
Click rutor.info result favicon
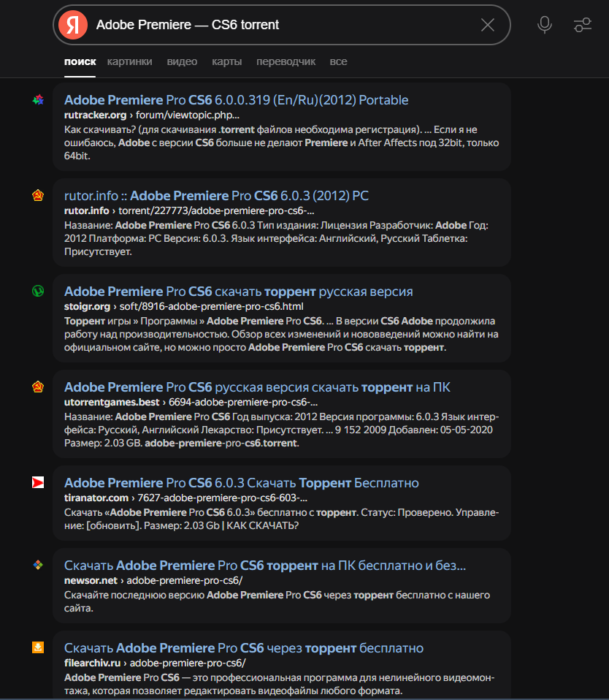(38, 195)
